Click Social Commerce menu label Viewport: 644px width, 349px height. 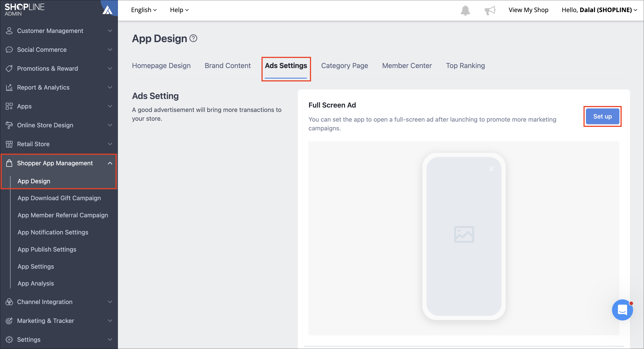42,50
